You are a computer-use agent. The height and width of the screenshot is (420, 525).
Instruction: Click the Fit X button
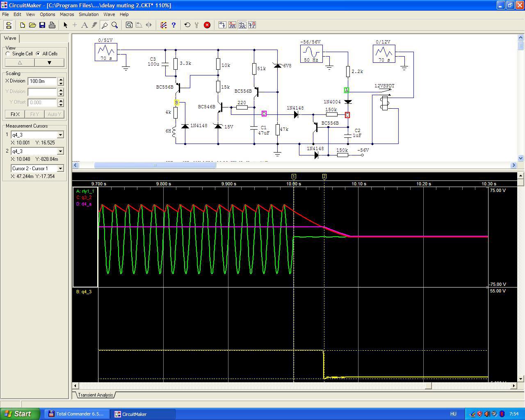click(15, 114)
